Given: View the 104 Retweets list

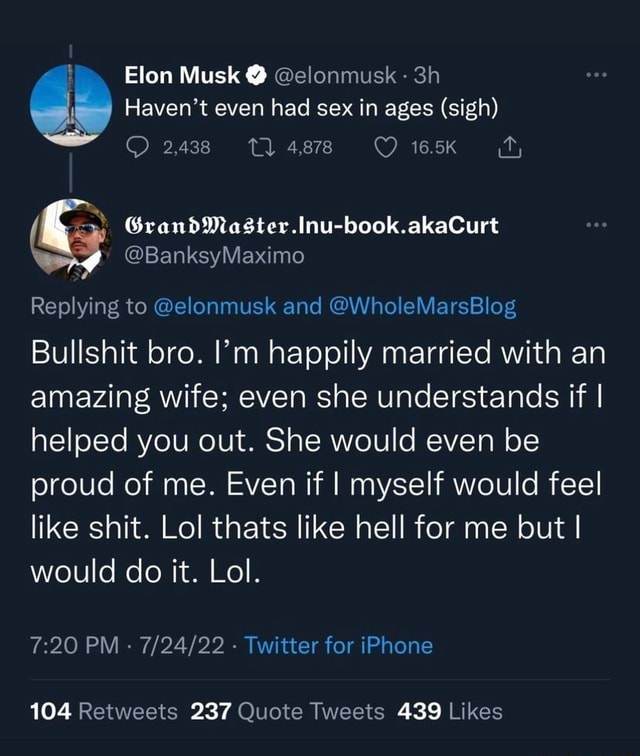Looking at the screenshot, I should [104, 712].
